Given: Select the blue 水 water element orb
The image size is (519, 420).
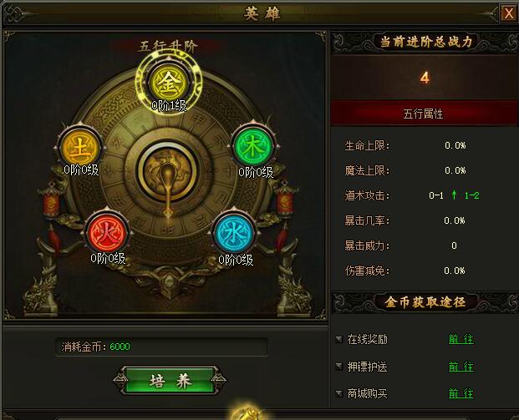Looking at the screenshot, I should (235, 233).
